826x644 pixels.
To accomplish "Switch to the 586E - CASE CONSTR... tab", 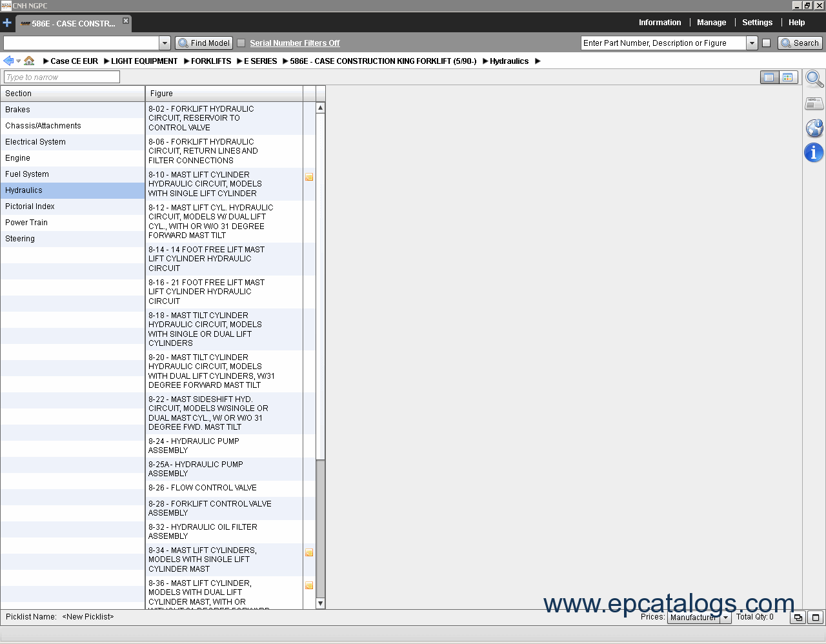I will click(x=73, y=24).
